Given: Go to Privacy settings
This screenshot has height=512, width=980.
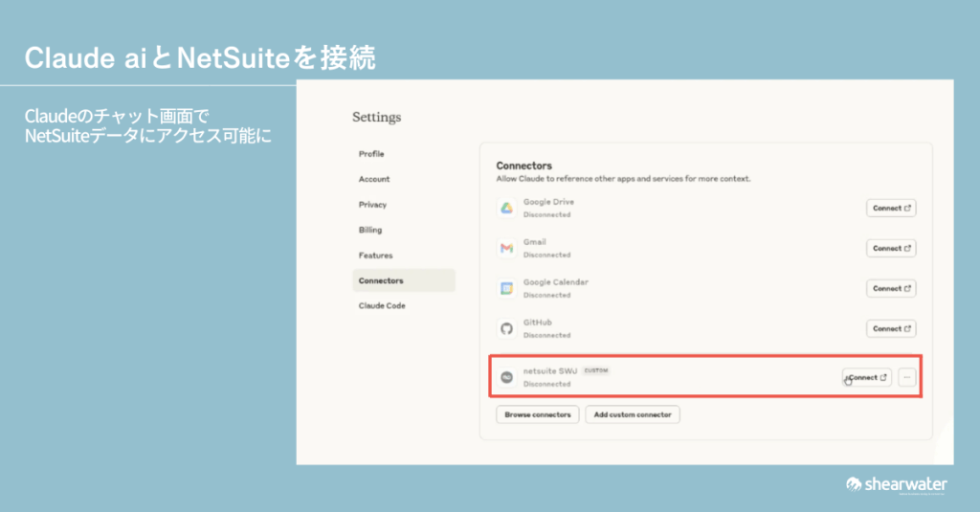Looking at the screenshot, I should (372, 205).
